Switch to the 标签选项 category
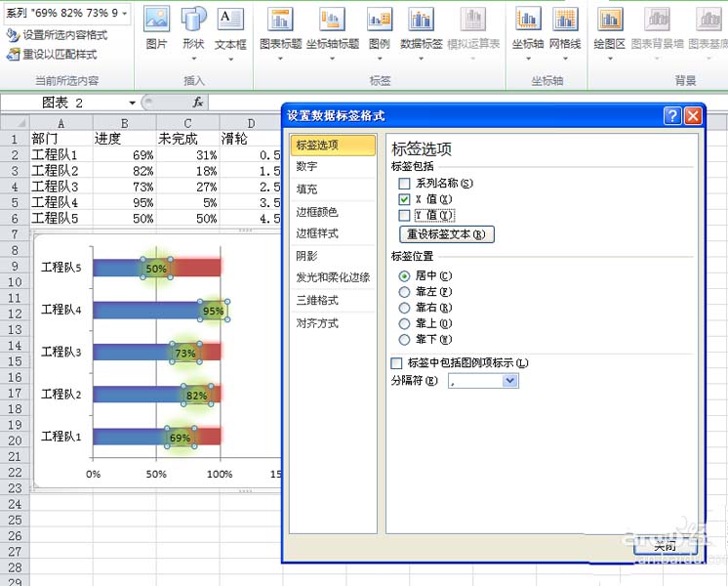This screenshot has height=586, width=728. (333, 145)
